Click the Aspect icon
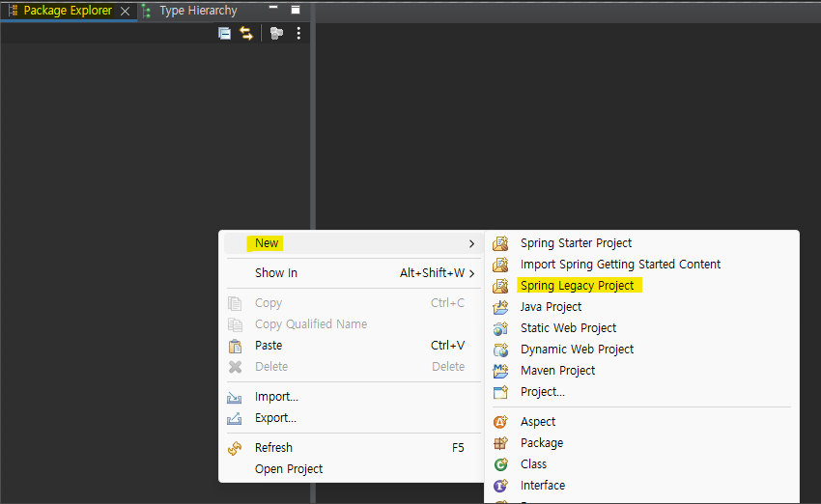This screenshot has height=504, width=821. pyautogui.click(x=500, y=422)
